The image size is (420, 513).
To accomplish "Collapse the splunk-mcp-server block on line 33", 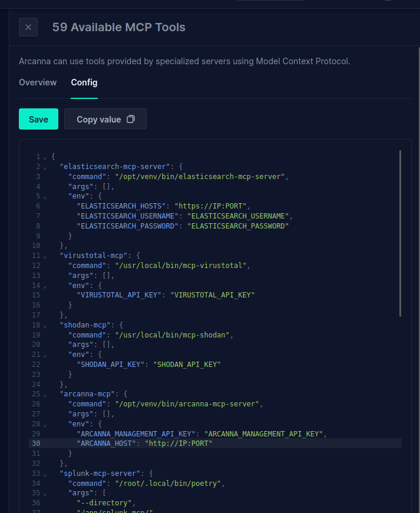I will [x=45, y=475].
